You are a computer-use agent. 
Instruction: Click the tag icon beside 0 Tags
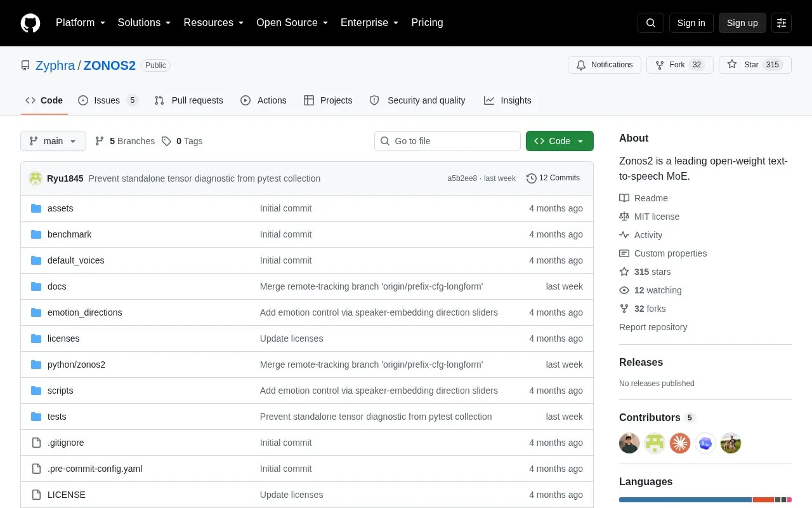click(x=166, y=141)
